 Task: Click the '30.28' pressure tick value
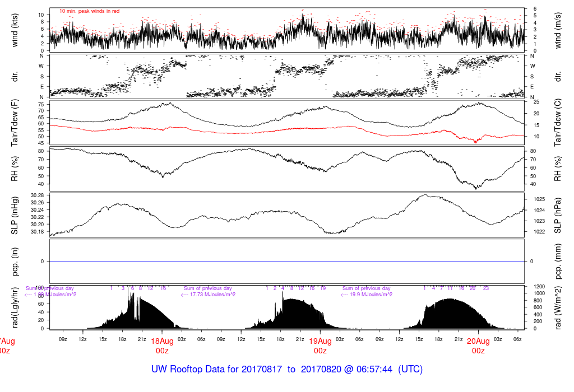[x=38, y=195]
